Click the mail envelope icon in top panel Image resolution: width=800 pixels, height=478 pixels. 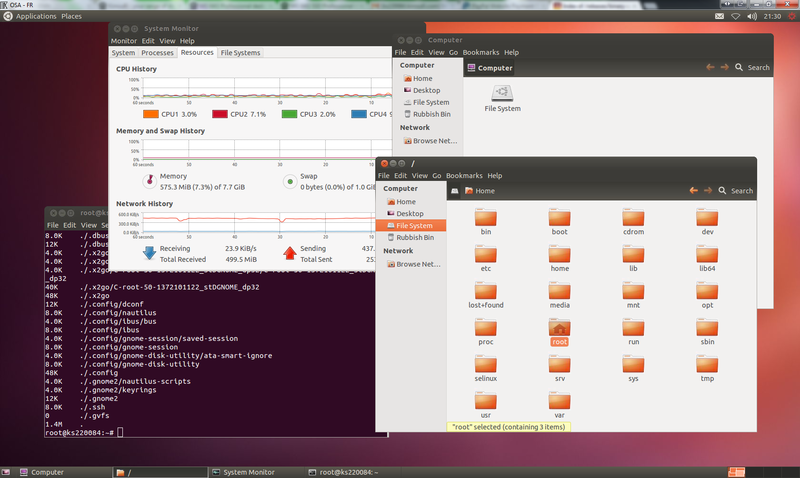click(719, 16)
